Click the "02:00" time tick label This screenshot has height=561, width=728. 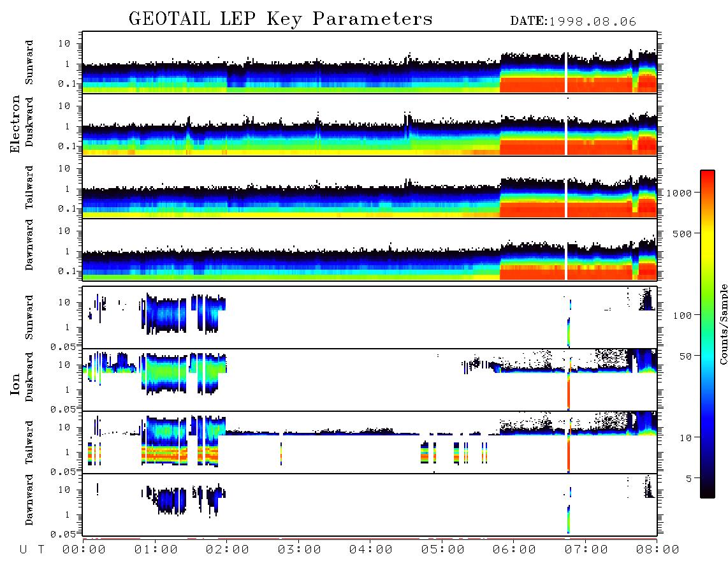tap(228, 550)
